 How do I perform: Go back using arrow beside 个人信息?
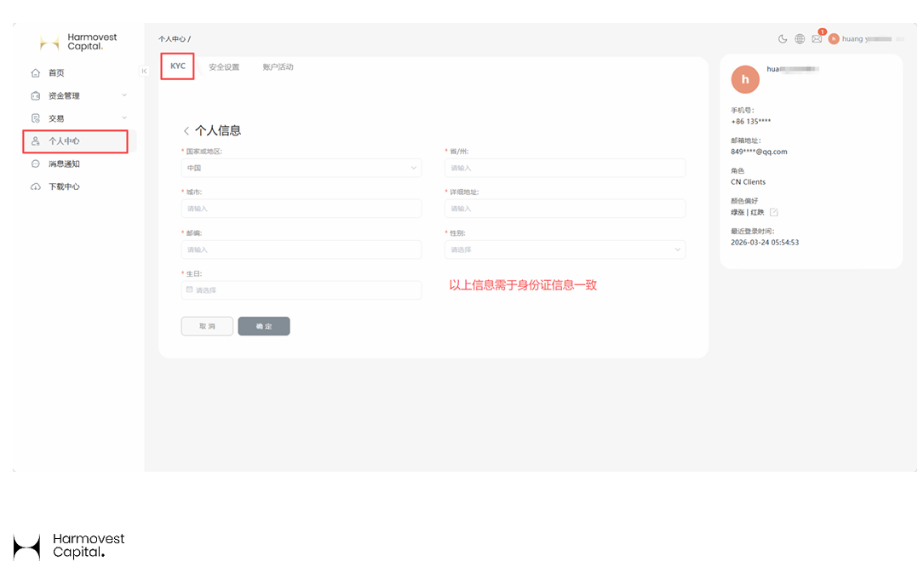coord(187,131)
